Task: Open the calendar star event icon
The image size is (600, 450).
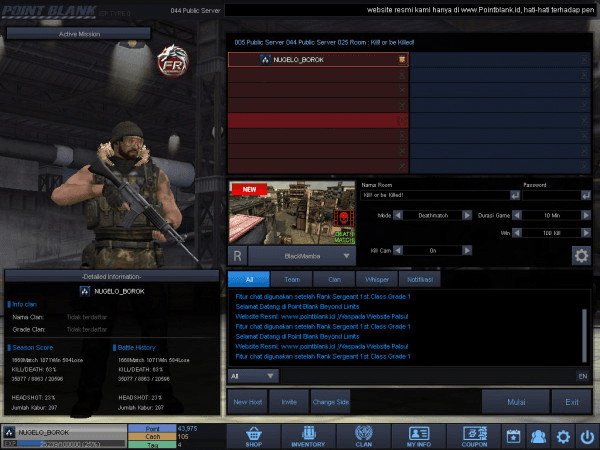Action: [x=514, y=437]
